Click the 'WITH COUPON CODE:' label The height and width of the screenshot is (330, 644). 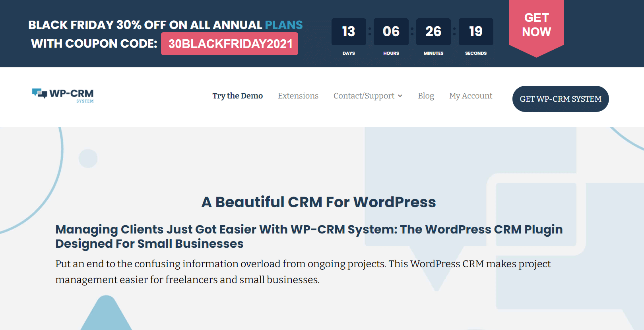tap(94, 44)
